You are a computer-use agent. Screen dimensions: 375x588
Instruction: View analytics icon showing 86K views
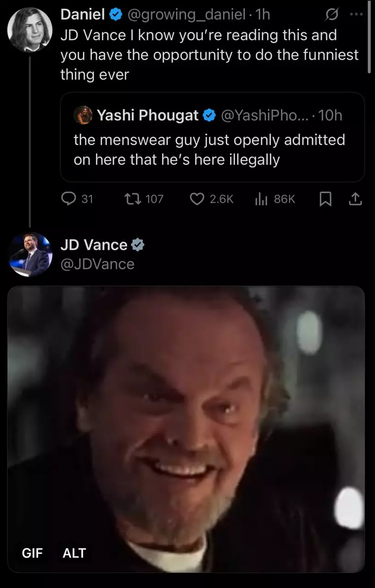point(261,198)
